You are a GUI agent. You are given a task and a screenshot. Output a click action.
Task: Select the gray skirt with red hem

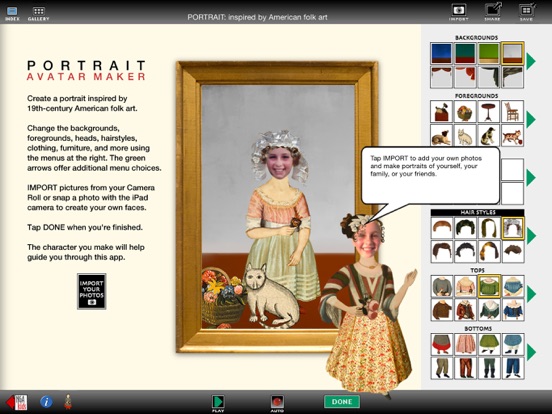coord(441,344)
